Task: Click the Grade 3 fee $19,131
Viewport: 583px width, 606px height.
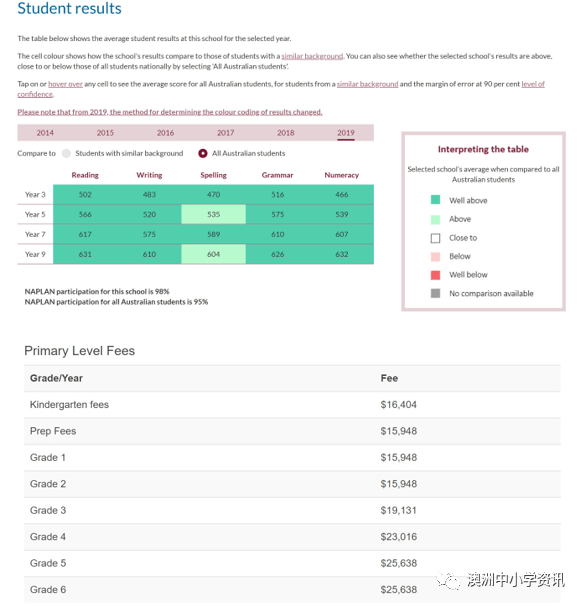Action: 399,510
